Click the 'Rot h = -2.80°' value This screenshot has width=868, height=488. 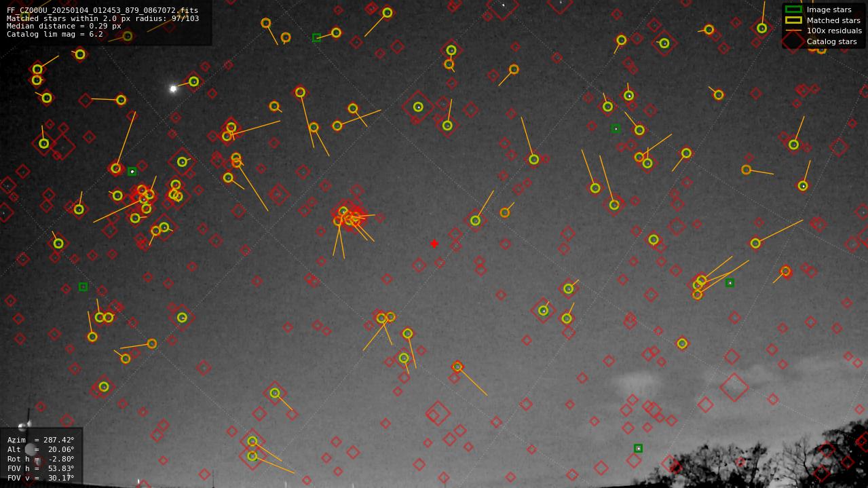[x=41, y=459]
